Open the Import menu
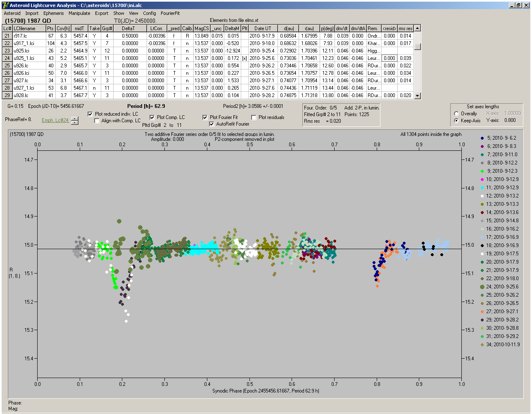Image resolution: width=532 pixels, height=414 pixels. [32, 13]
